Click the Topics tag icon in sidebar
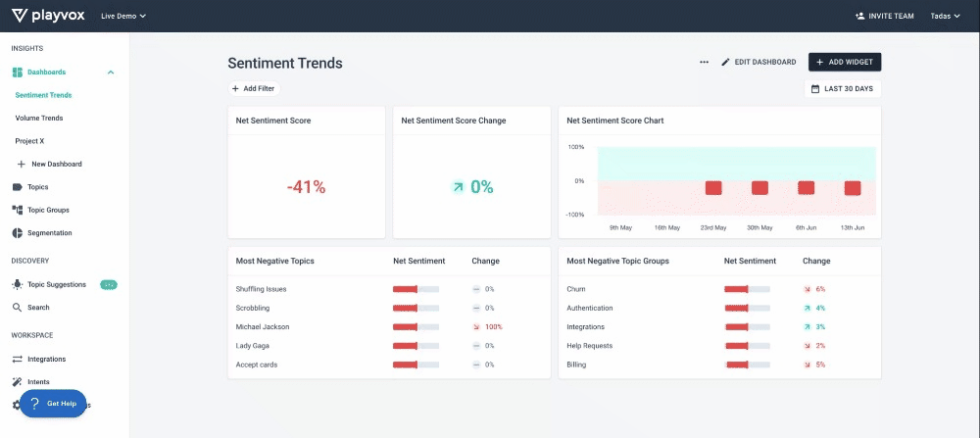Screen dimensions: 980x438 [x=17, y=187]
